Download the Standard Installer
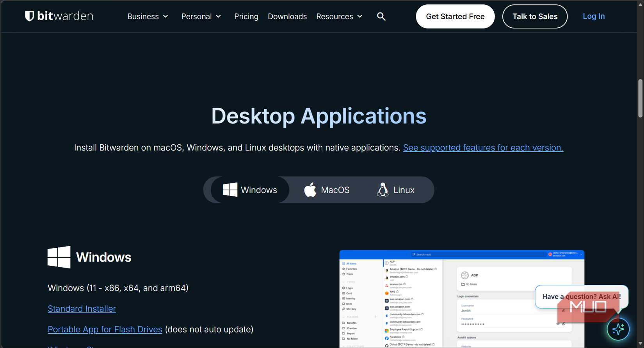 [x=82, y=309]
